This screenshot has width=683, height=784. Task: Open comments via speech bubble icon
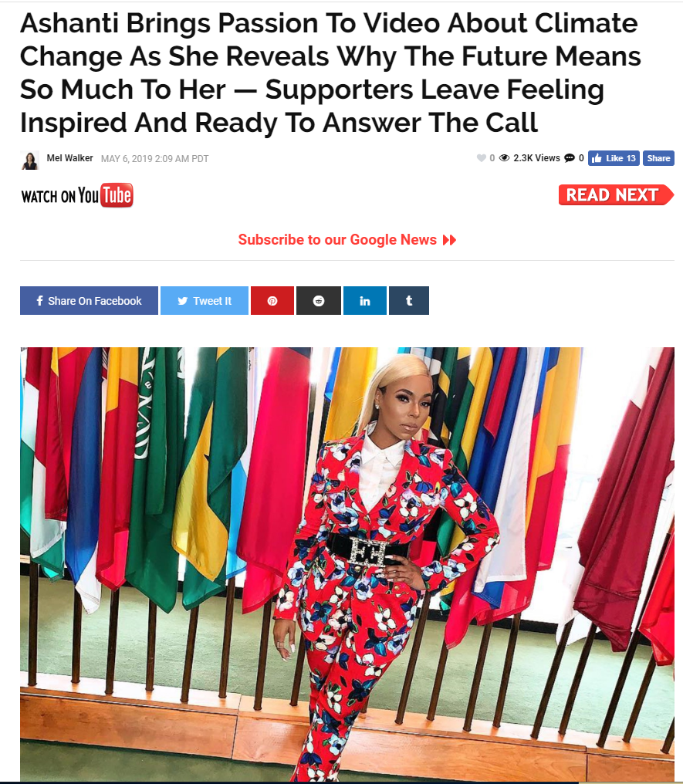click(570, 158)
